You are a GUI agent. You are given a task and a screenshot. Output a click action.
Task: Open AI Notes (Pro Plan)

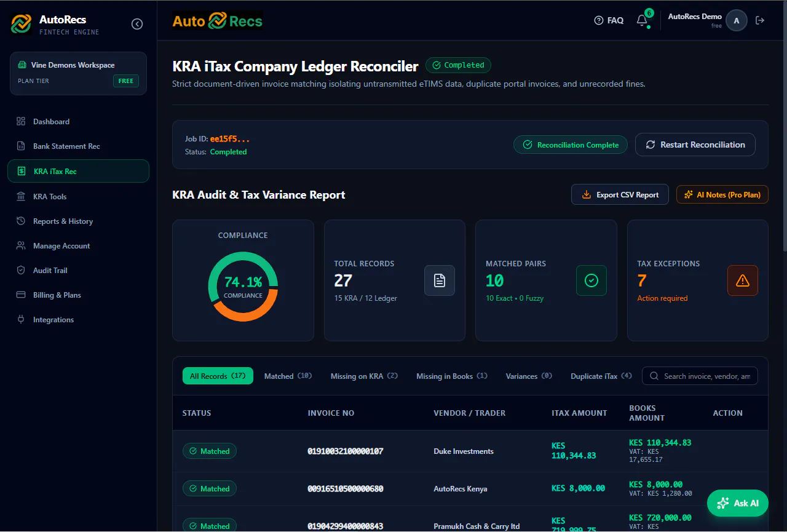[x=722, y=195]
